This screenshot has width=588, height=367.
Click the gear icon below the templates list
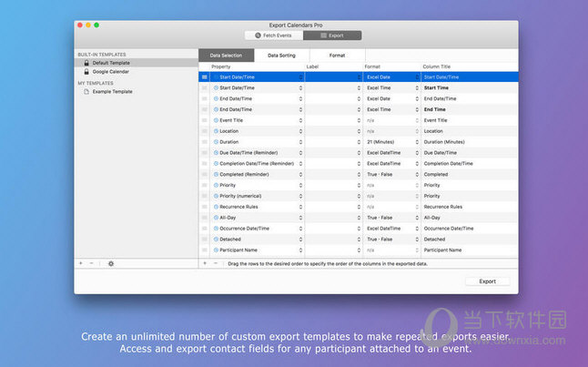[x=111, y=263]
